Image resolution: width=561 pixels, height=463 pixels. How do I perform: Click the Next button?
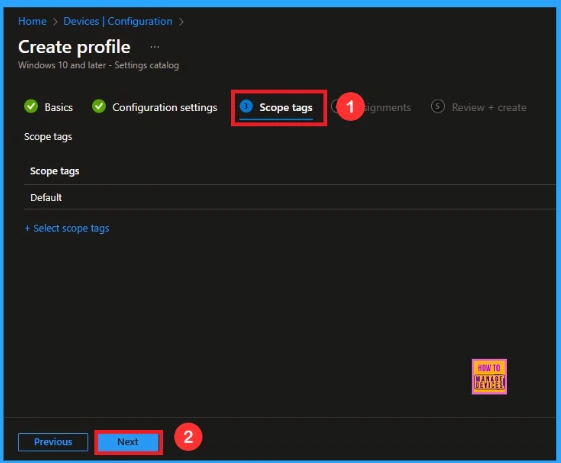coord(128,442)
